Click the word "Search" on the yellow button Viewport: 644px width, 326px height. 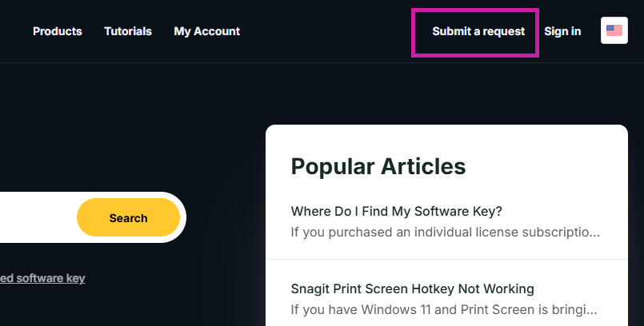[128, 218]
